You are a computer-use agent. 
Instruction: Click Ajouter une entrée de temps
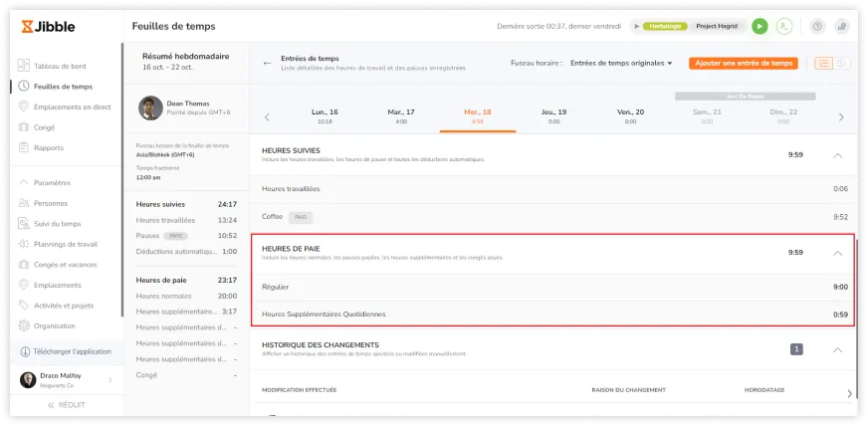tap(745, 64)
